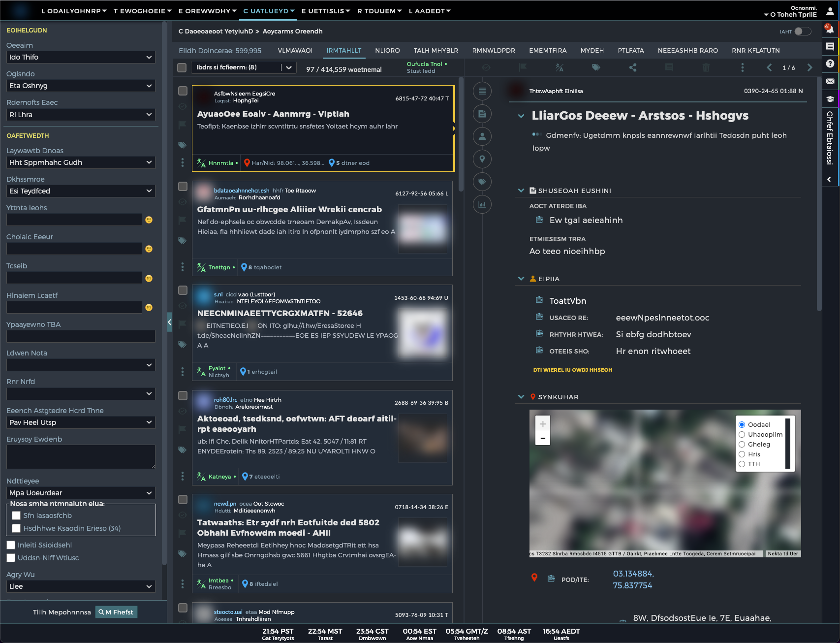The width and height of the screenshot is (840, 643).
Task: Select the bar chart circular icon
Action: click(482, 204)
